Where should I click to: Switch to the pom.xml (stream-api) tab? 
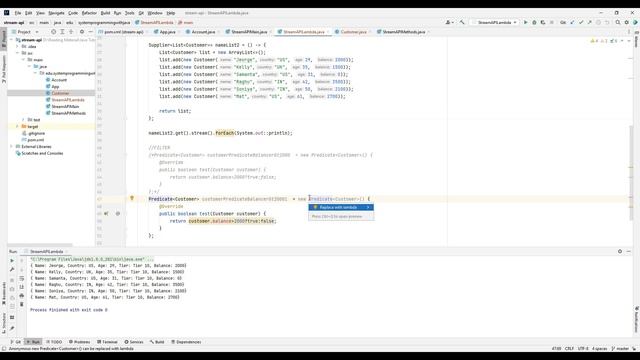(x=122, y=32)
